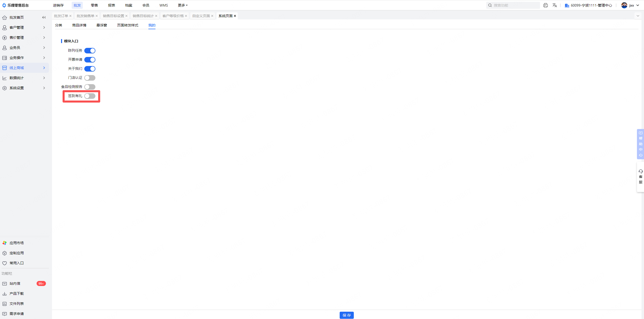Enable the 门店认证 switch
The height and width of the screenshot is (319, 644).
(x=90, y=78)
